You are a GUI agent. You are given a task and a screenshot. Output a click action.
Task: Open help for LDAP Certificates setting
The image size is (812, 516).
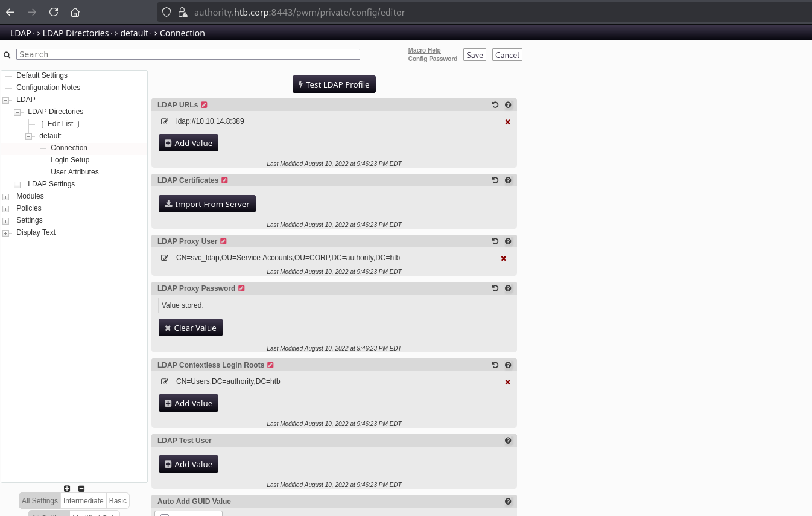[508, 180]
